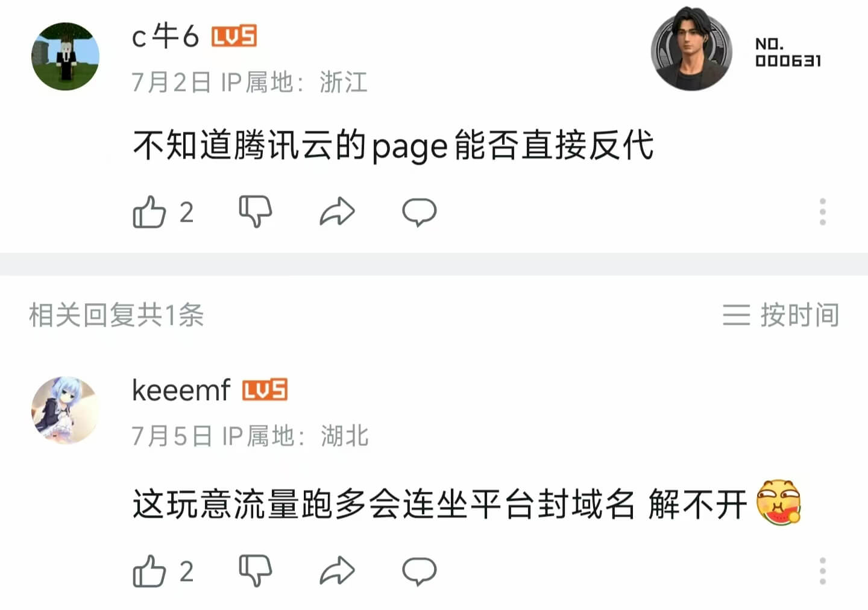Open more options for c牛6's comment
Viewport: 868px width, 610px height.
tap(822, 212)
